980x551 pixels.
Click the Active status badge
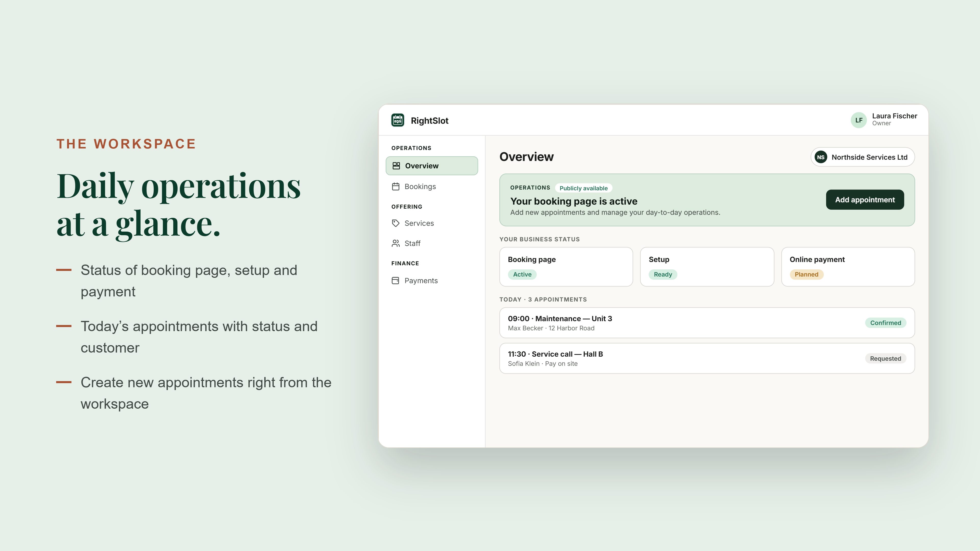coord(522,274)
